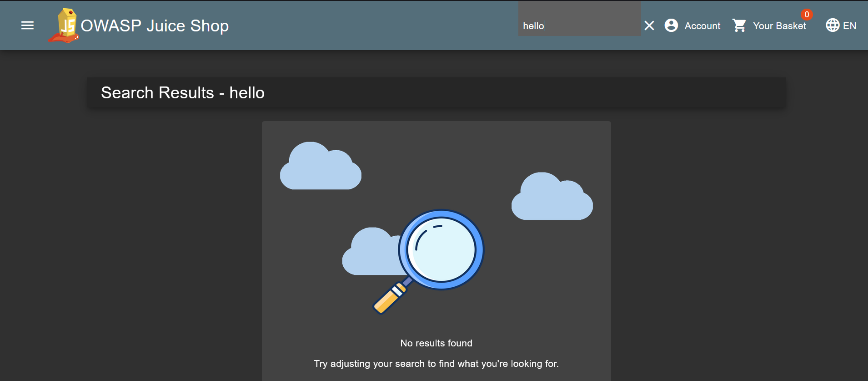Clear search with the X icon
Viewport: 868px width, 381px height.
649,26
